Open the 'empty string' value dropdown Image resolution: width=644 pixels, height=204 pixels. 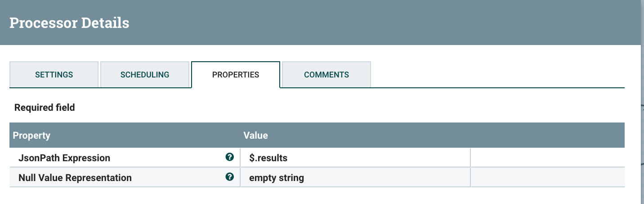(x=355, y=178)
